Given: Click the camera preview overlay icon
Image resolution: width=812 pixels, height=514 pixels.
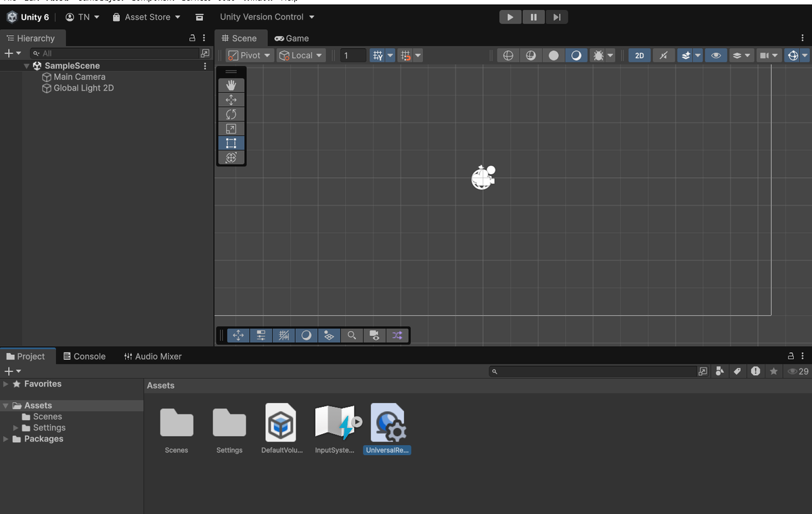Looking at the screenshot, I should click(374, 335).
